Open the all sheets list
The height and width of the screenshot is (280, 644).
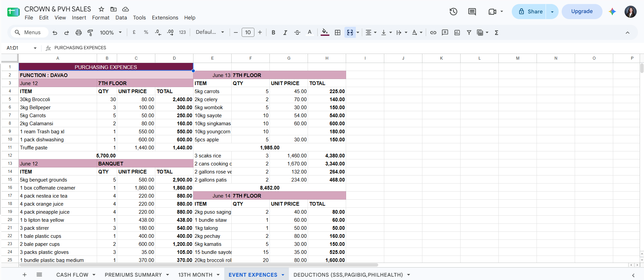39,275
